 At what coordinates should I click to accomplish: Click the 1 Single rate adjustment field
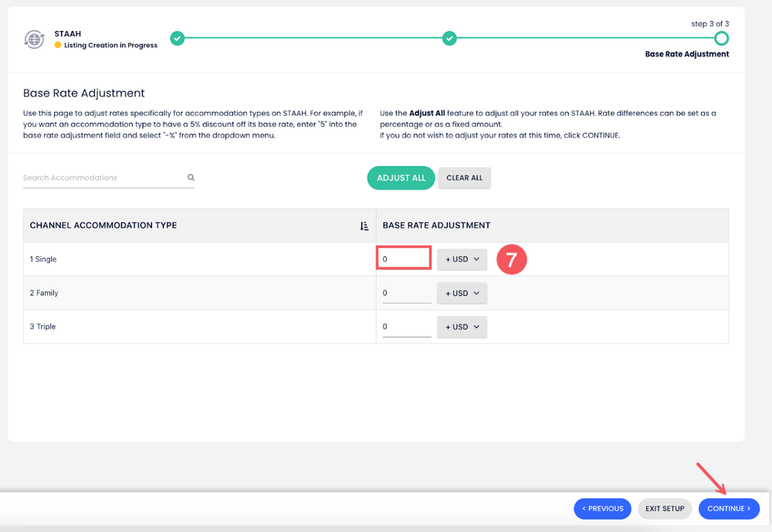tap(404, 259)
